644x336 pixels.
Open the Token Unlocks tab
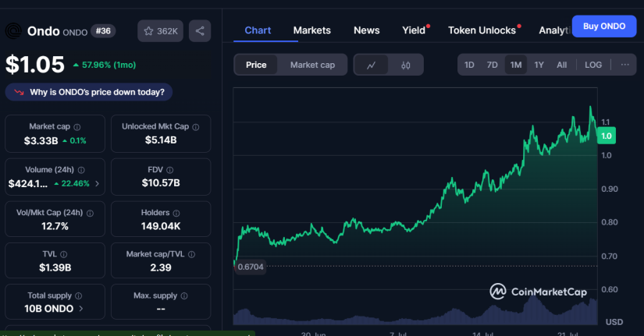(482, 30)
